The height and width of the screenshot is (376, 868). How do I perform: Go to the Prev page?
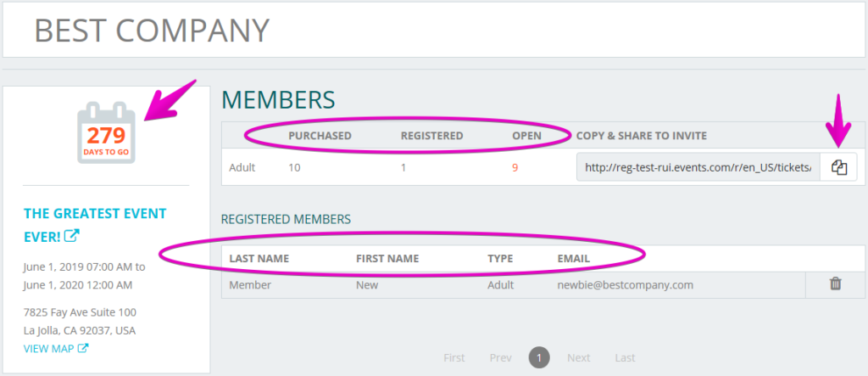pyautogui.click(x=500, y=357)
